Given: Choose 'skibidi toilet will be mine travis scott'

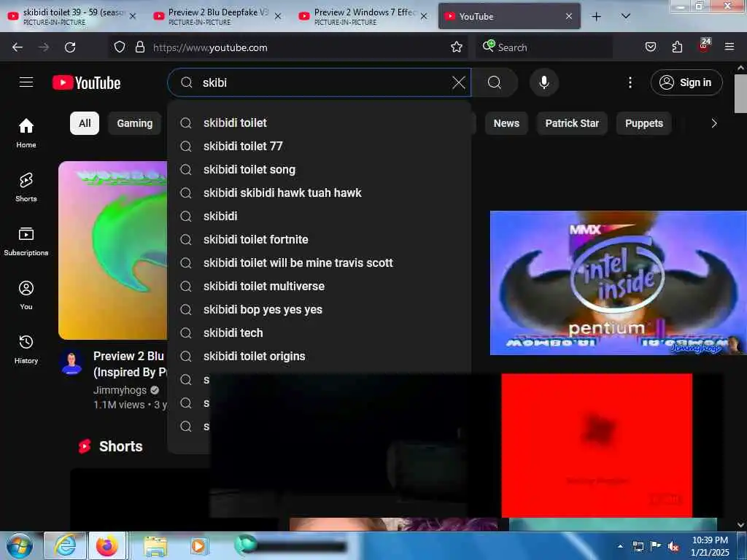Looking at the screenshot, I should (x=320, y=262).
